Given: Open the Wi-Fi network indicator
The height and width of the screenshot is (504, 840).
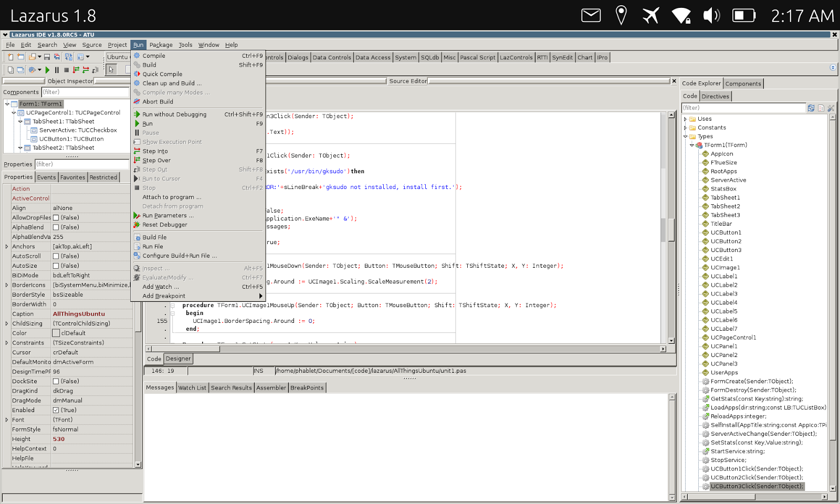Looking at the screenshot, I should click(x=681, y=15).
